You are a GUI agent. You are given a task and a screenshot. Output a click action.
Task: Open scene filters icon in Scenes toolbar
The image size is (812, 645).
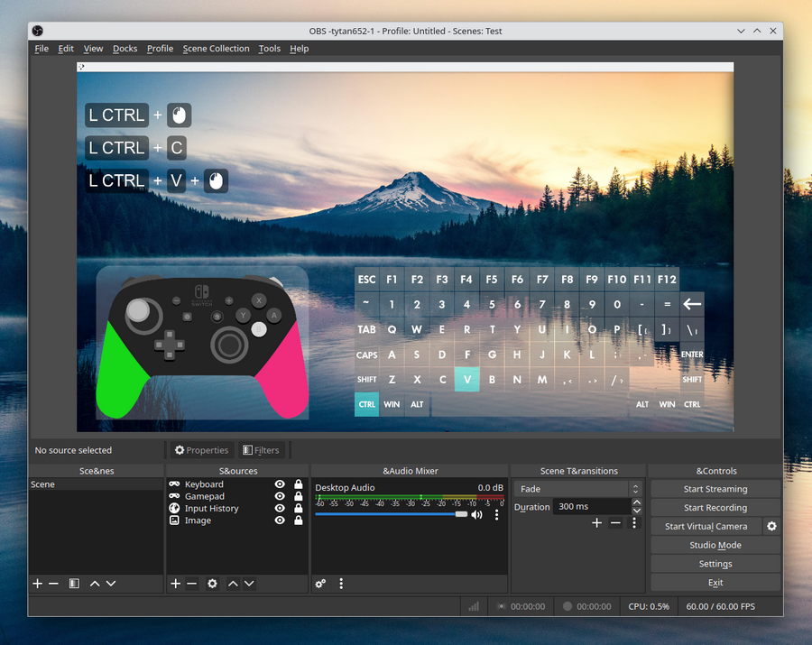coord(74,584)
